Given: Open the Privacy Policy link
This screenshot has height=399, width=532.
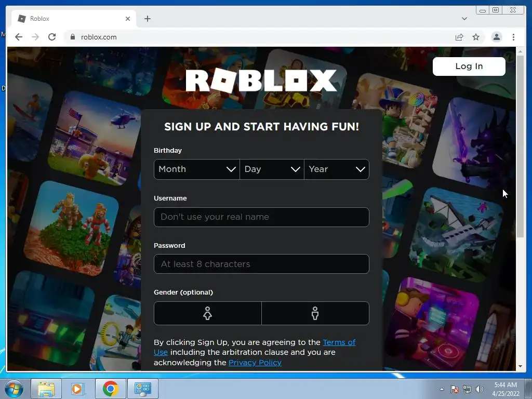Looking at the screenshot, I should [255, 362].
